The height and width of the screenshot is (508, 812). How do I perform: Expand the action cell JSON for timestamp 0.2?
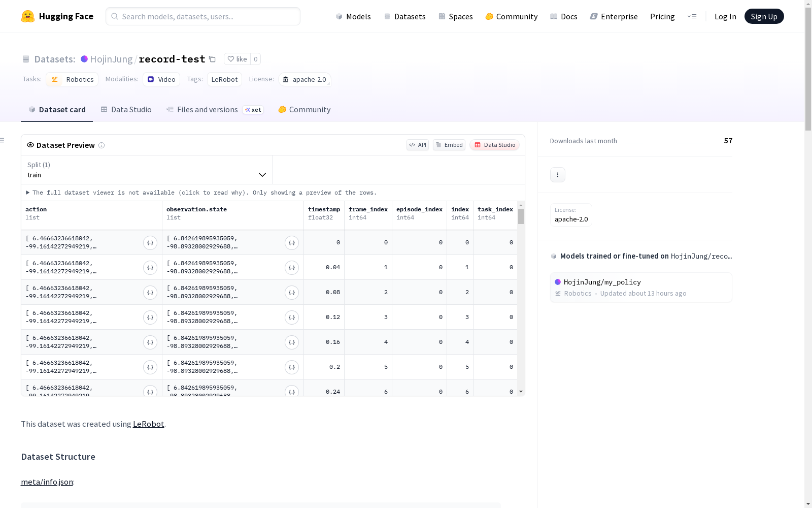[150, 367]
